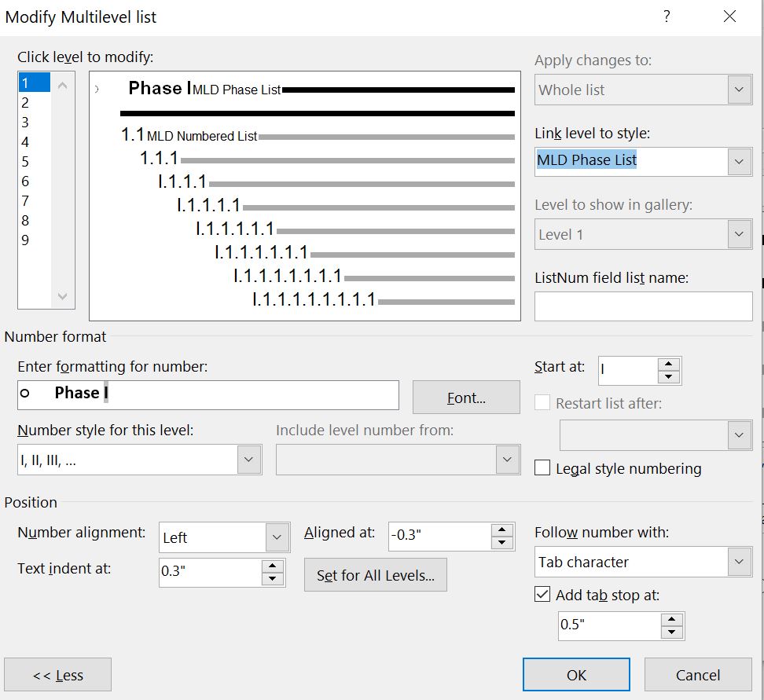The image size is (764, 700).
Task: Cancel the Modify Multilevel list dialog
Action: point(698,675)
